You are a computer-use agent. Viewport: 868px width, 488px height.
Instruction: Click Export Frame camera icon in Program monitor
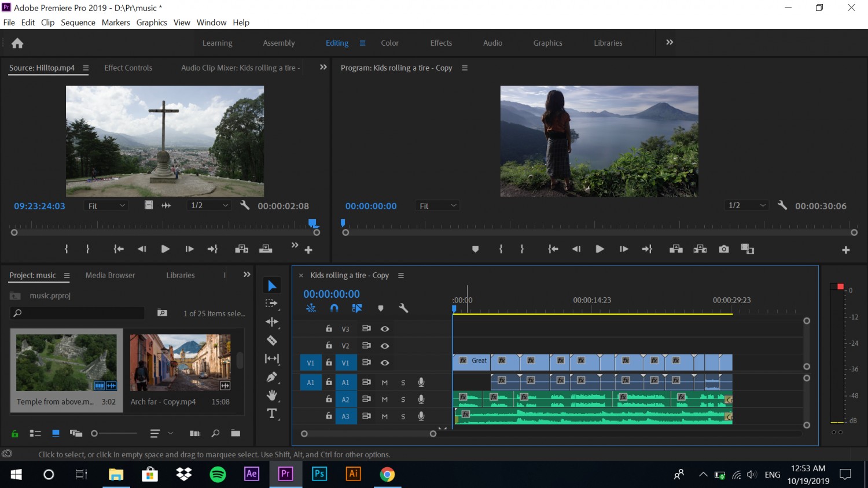tap(724, 249)
